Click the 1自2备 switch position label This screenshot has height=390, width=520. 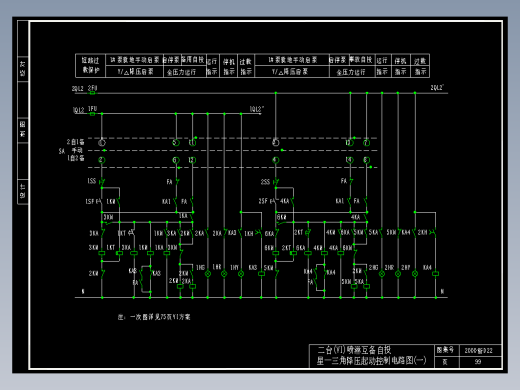click(76, 158)
